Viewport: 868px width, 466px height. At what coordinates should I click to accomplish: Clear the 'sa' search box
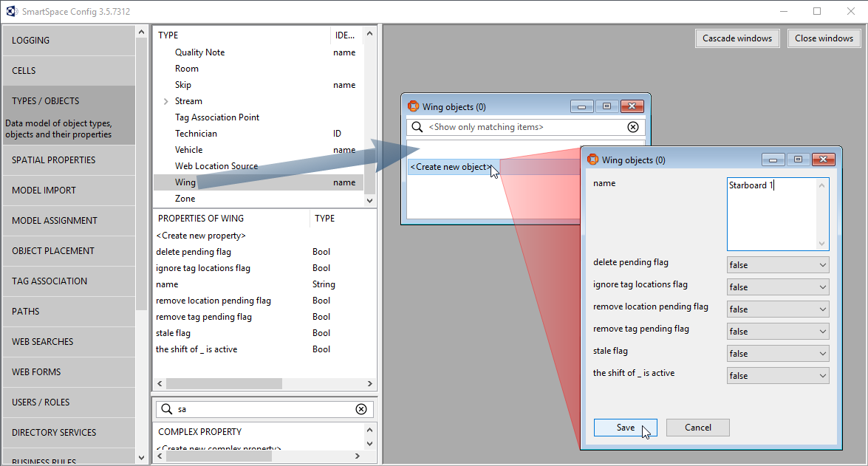[361, 409]
